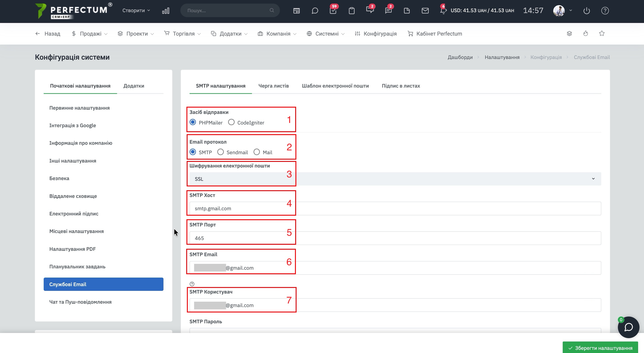Click the envelope mail icon

click(x=425, y=11)
